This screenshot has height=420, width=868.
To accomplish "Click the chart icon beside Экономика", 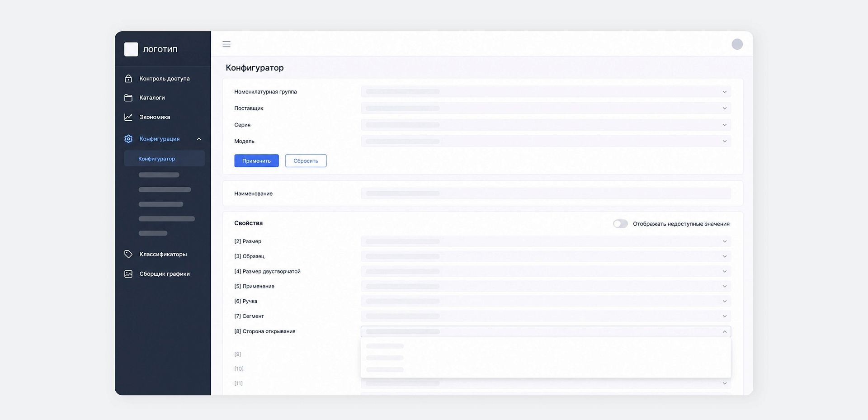I will click(x=128, y=117).
